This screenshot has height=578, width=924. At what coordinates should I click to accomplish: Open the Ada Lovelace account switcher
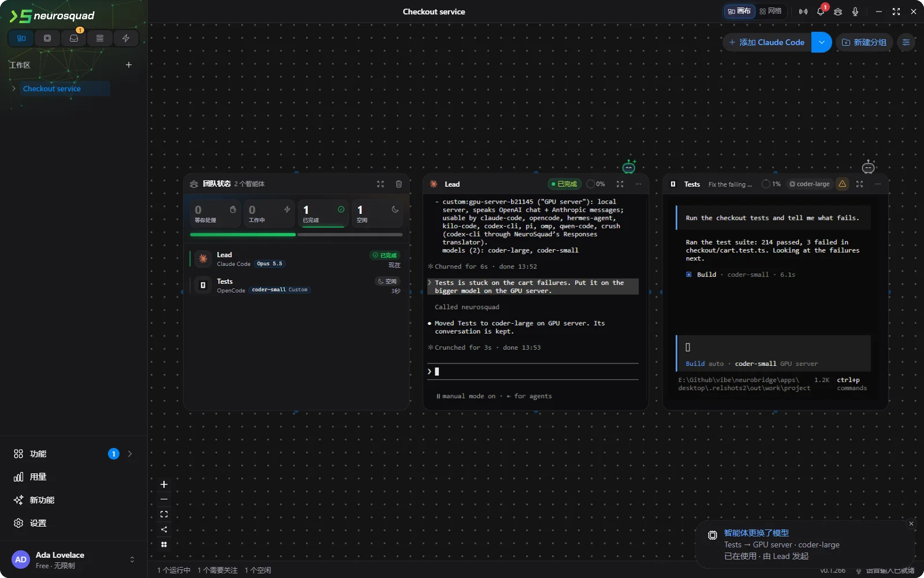pos(74,560)
